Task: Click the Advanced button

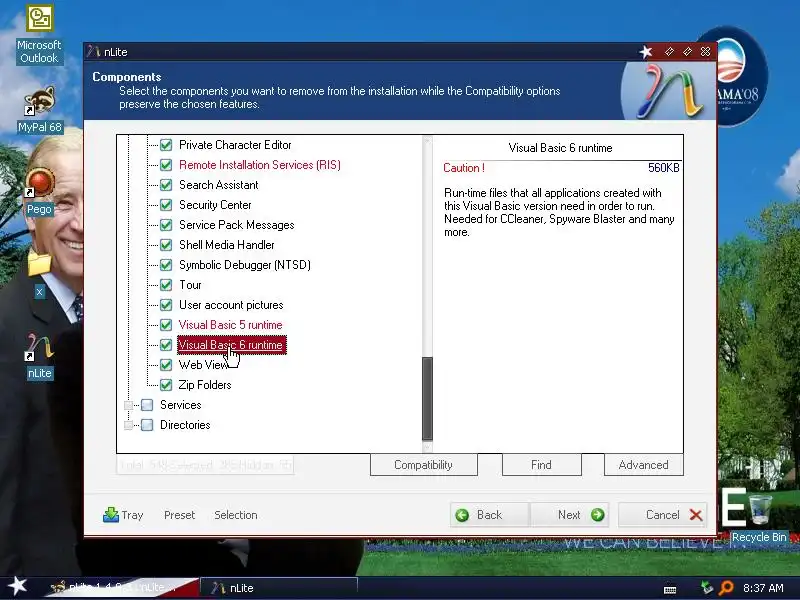Action: pos(643,465)
